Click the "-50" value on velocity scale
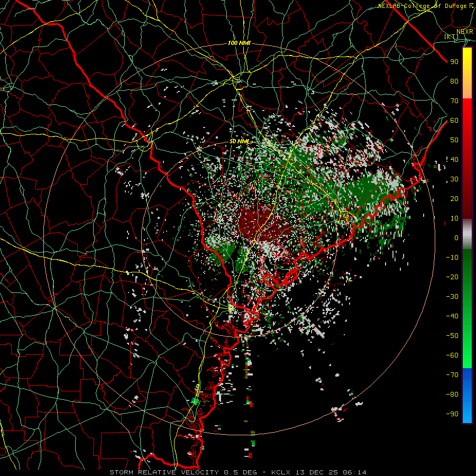The image size is (476, 476). (452, 336)
